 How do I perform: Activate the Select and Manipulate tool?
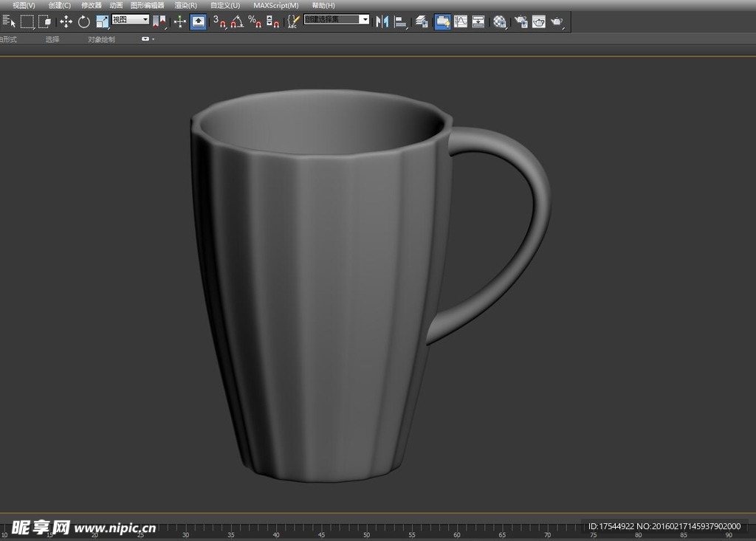coord(180,21)
